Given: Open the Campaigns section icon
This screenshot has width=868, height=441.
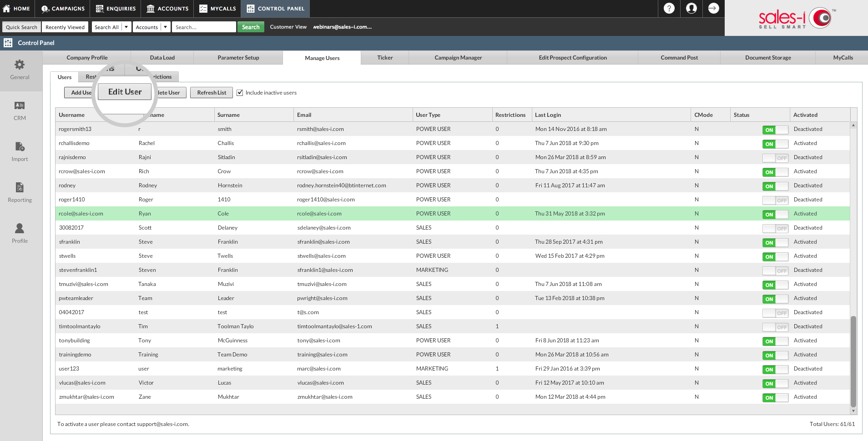Looking at the screenshot, I should 45,9.
